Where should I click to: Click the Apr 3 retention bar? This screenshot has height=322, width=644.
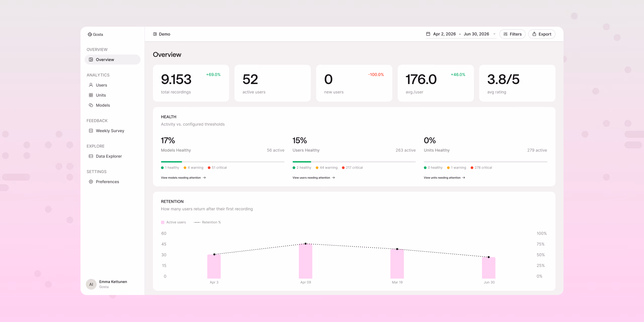(214, 266)
